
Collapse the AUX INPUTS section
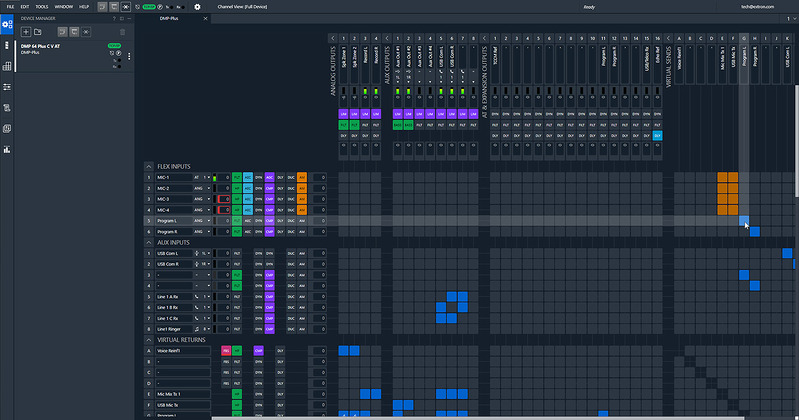[150, 242]
